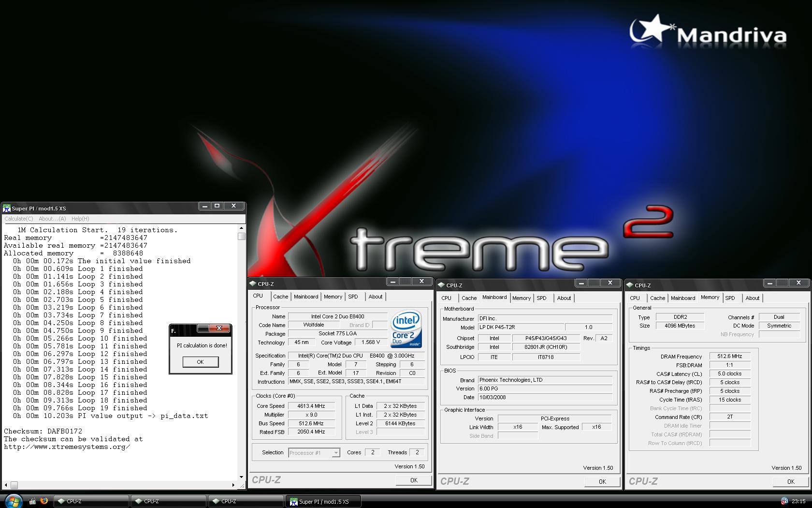Click the FSB:DRAM value 1:1
The image size is (812, 508).
coord(730,365)
